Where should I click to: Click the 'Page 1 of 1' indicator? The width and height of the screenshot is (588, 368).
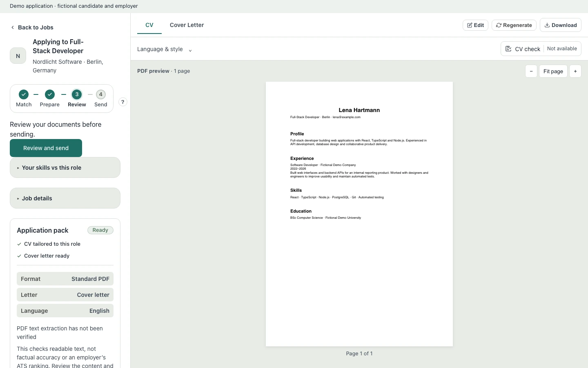(x=359, y=354)
